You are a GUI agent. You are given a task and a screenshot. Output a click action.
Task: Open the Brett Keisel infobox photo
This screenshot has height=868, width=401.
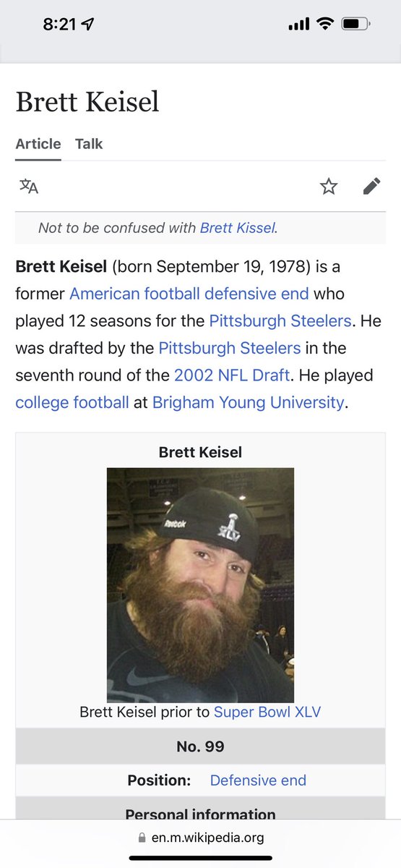(200, 585)
